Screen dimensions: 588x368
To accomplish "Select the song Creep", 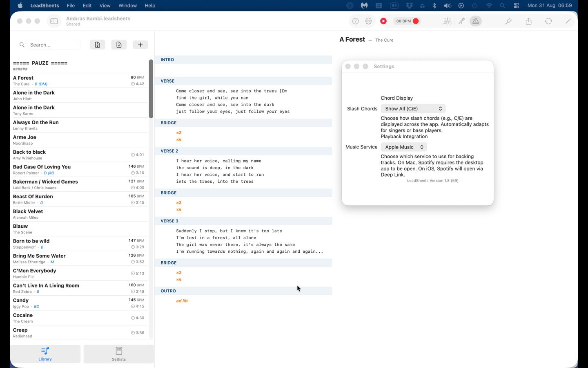I will pos(79,333).
